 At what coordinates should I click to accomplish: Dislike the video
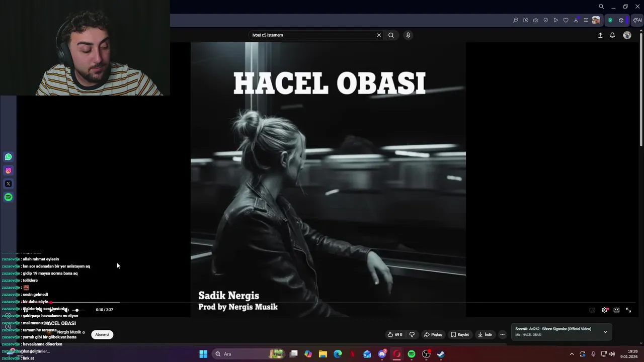412,334
